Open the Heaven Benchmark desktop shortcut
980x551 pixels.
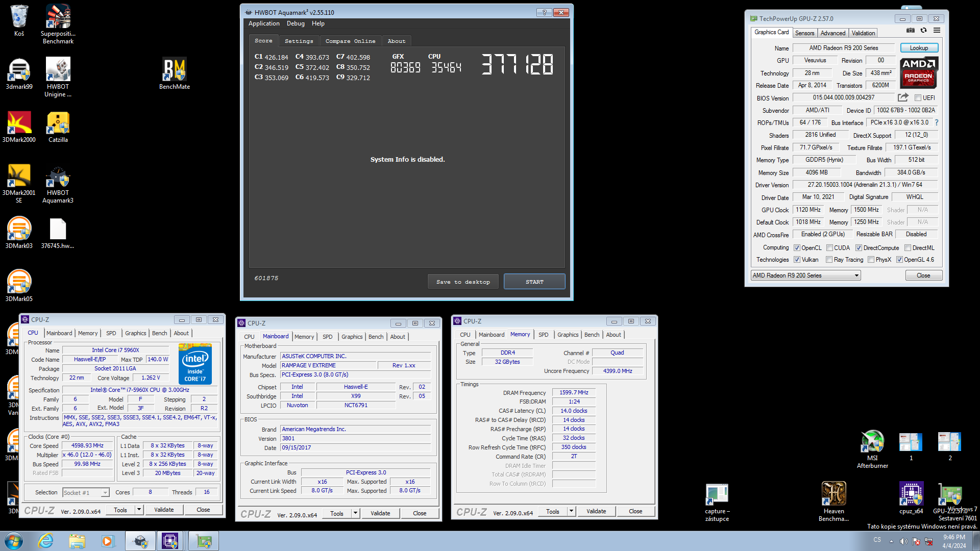click(834, 502)
